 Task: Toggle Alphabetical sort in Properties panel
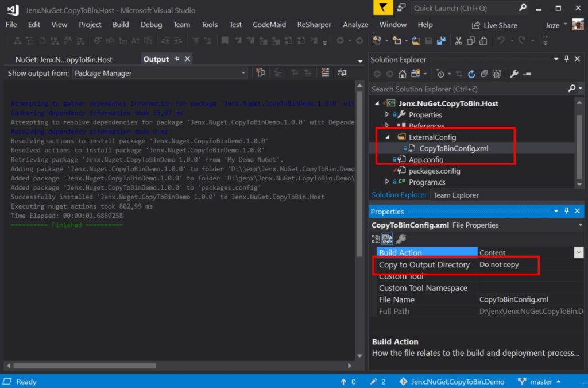[387, 239]
